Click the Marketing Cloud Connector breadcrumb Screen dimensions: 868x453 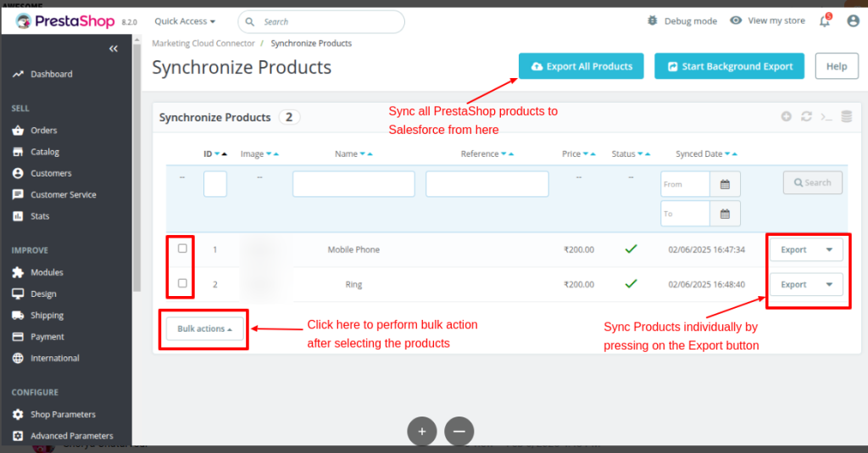[203, 43]
